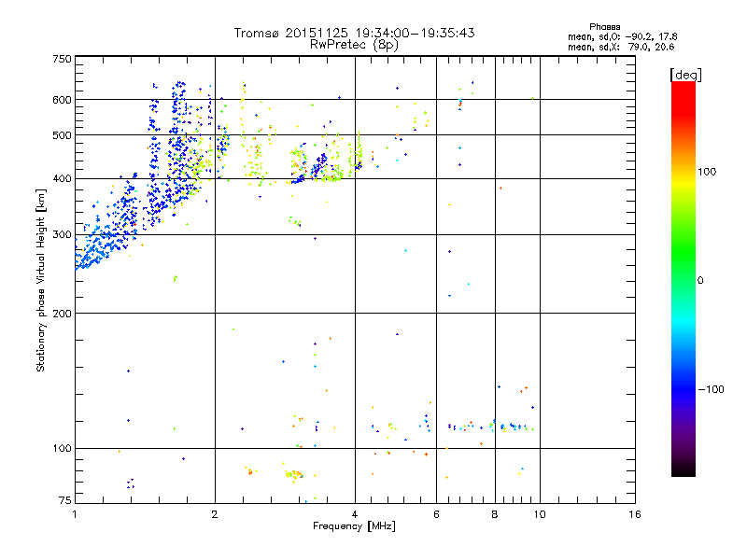Click the x-axis tick label '2'
The width and height of the screenshot is (747, 560).
click(215, 514)
